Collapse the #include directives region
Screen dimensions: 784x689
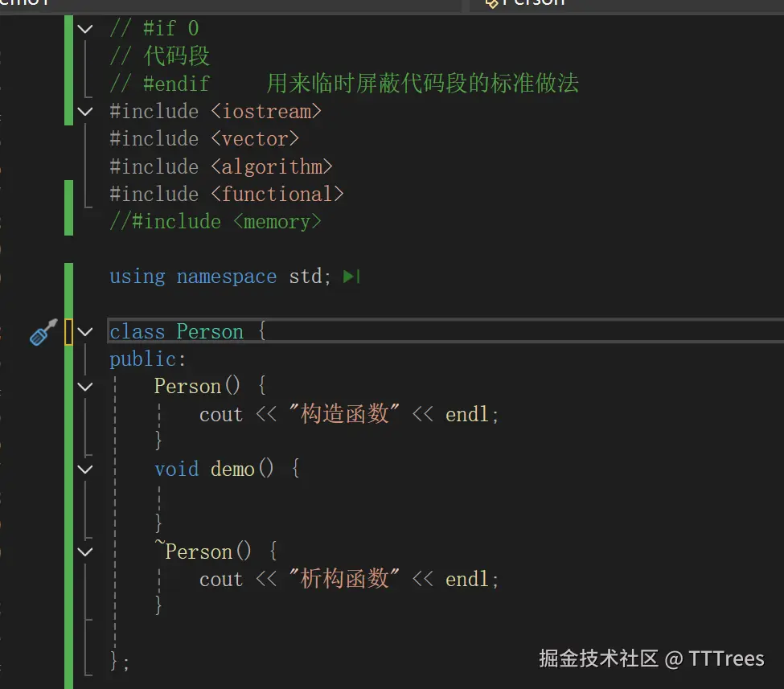pyautogui.click(x=85, y=112)
